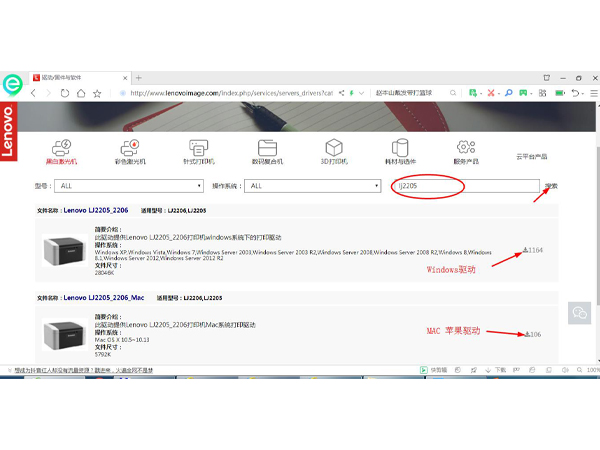
Task: Open the 耗材与选件 category icon
Action: [x=400, y=148]
